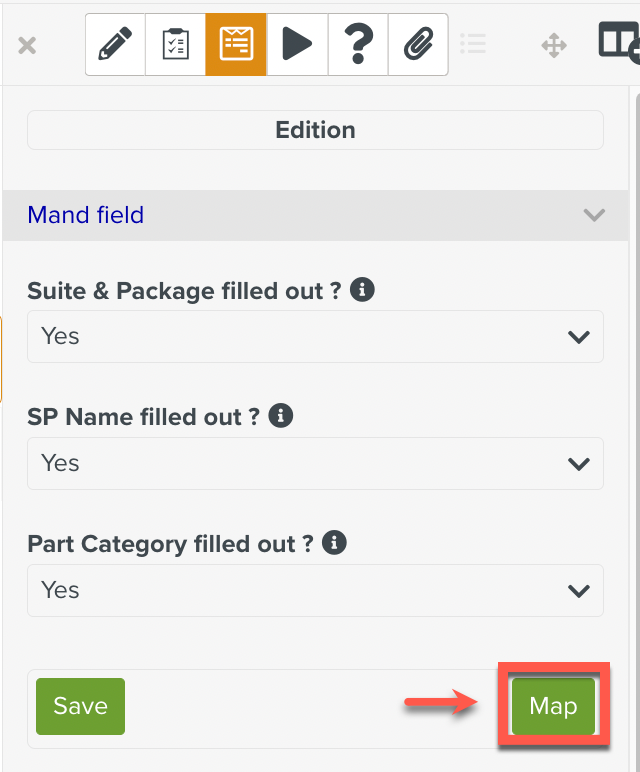Close the panel with the X icon

(28, 45)
